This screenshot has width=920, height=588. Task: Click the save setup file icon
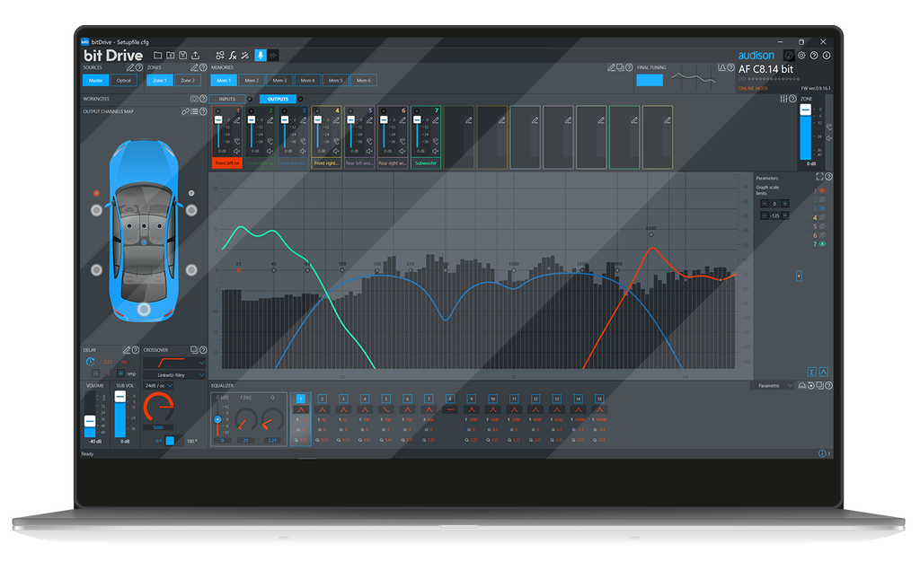[x=182, y=56]
